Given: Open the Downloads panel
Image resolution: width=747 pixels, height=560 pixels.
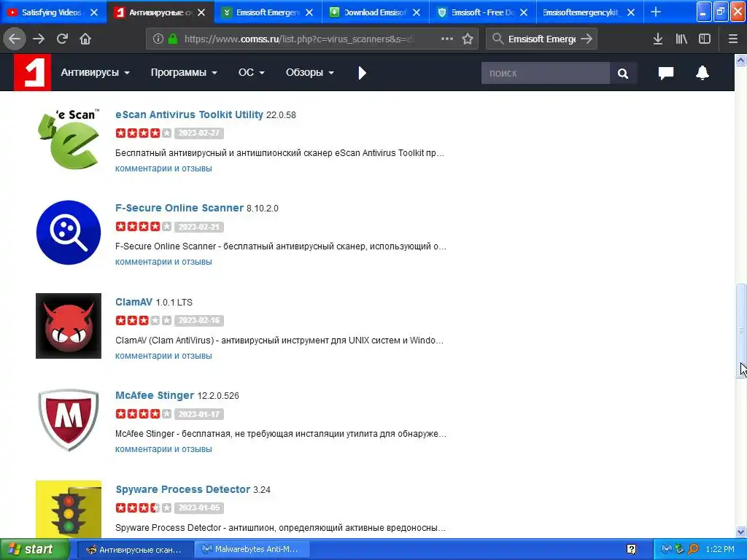Looking at the screenshot, I should tap(658, 39).
